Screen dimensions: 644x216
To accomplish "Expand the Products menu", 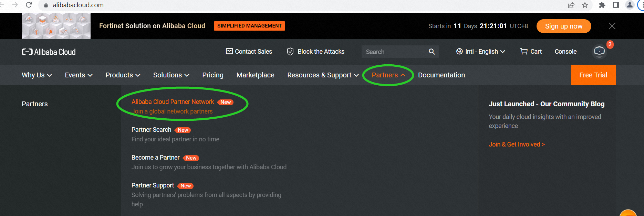I will tap(123, 75).
